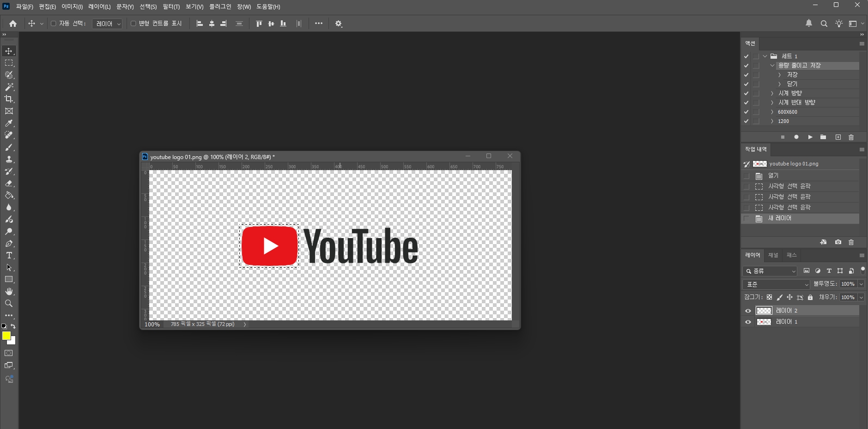Open the '이미지(I)' menu
The width and height of the screenshot is (868, 429).
pyautogui.click(x=72, y=7)
